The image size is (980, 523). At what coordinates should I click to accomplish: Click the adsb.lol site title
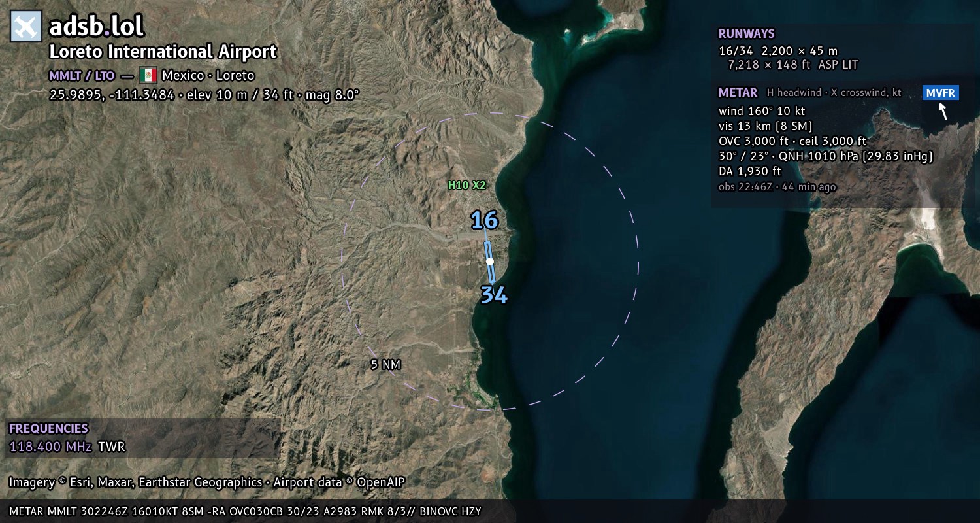click(x=96, y=27)
